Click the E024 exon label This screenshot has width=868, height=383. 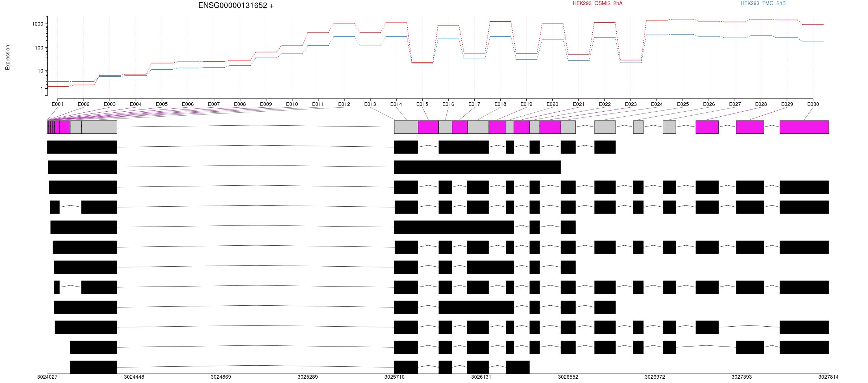657,104
